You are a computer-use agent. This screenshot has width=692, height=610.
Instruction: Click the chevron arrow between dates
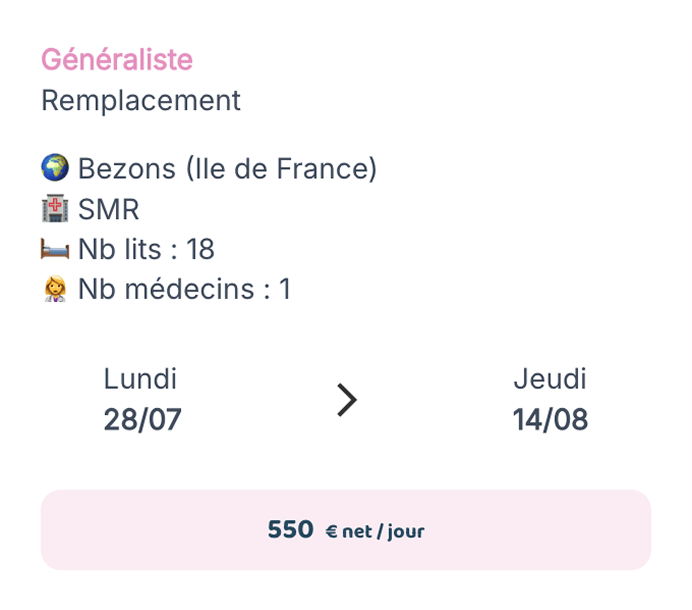347,400
